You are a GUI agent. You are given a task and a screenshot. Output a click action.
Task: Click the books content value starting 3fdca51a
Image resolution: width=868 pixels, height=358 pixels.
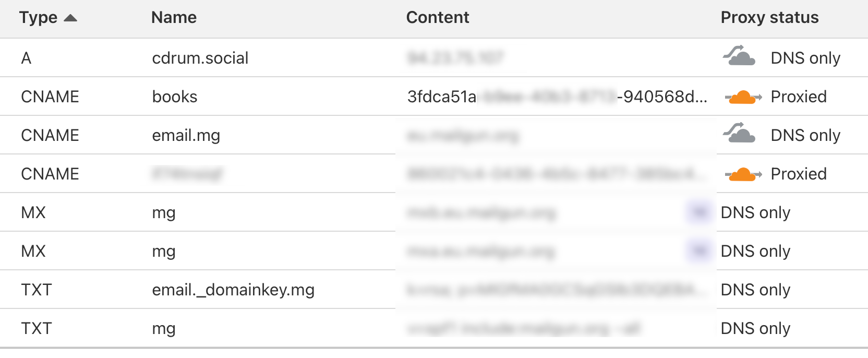click(557, 97)
